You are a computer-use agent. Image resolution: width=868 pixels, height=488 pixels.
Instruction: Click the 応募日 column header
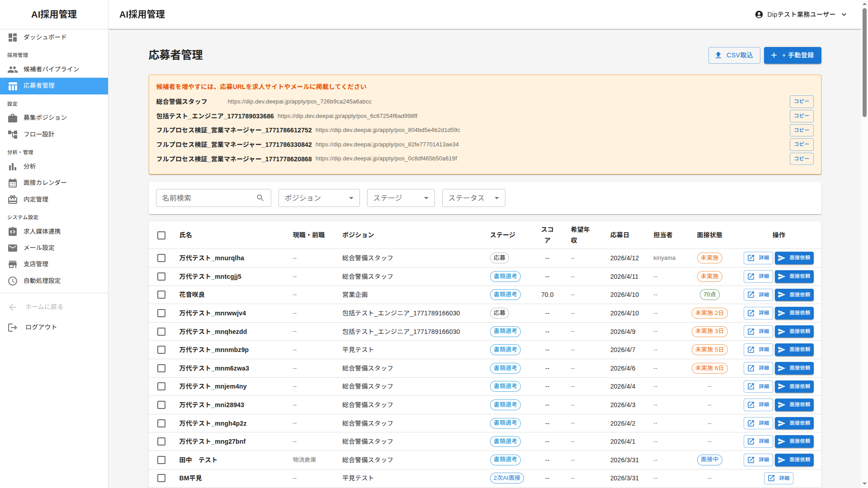[x=619, y=235]
